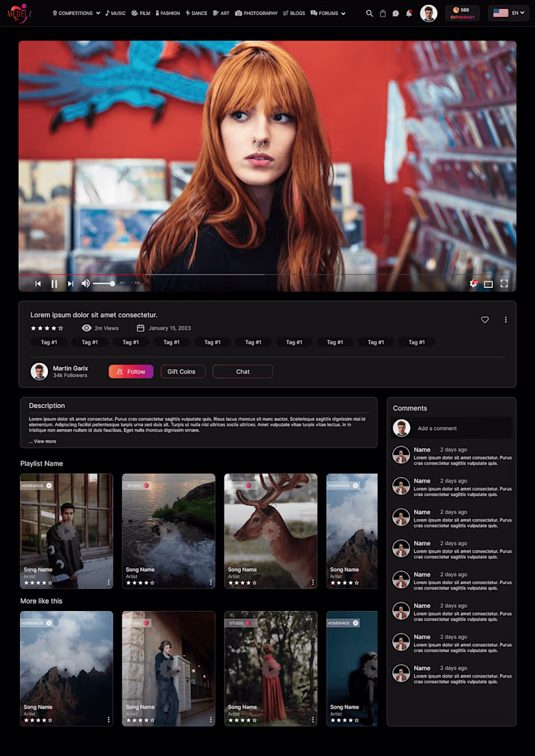Open video player settings gear
The image size is (535, 756).
pos(473,284)
